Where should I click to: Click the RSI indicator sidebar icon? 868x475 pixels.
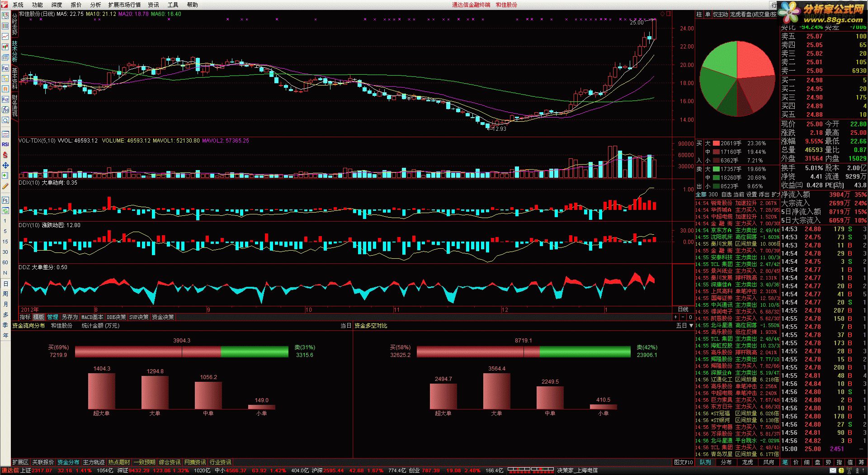(5, 144)
